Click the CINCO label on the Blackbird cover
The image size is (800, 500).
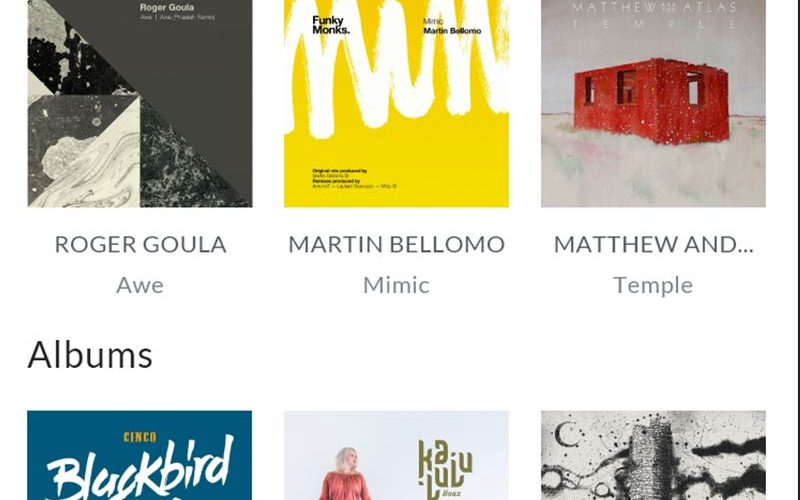pyautogui.click(x=140, y=437)
